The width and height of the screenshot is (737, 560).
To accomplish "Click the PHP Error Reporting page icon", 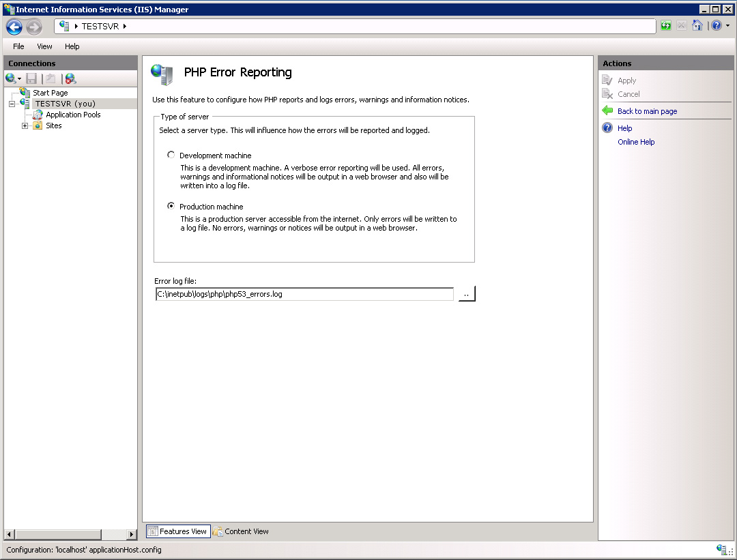I will coord(162,74).
